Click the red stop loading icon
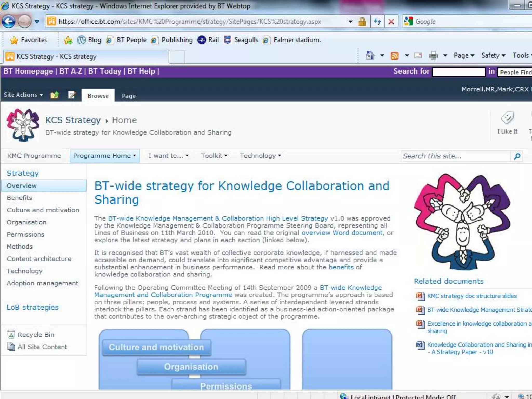Viewport: 532px width, 399px height. tap(391, 21)
